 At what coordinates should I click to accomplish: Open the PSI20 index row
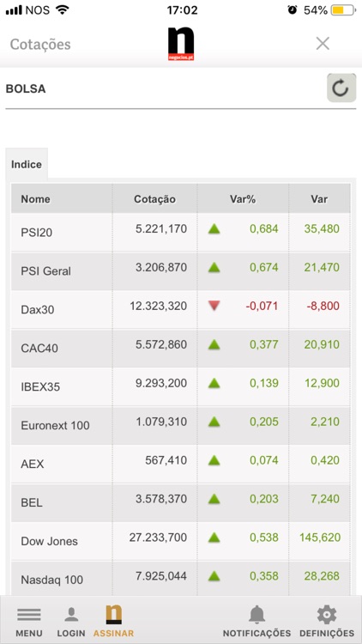(181, 232)
